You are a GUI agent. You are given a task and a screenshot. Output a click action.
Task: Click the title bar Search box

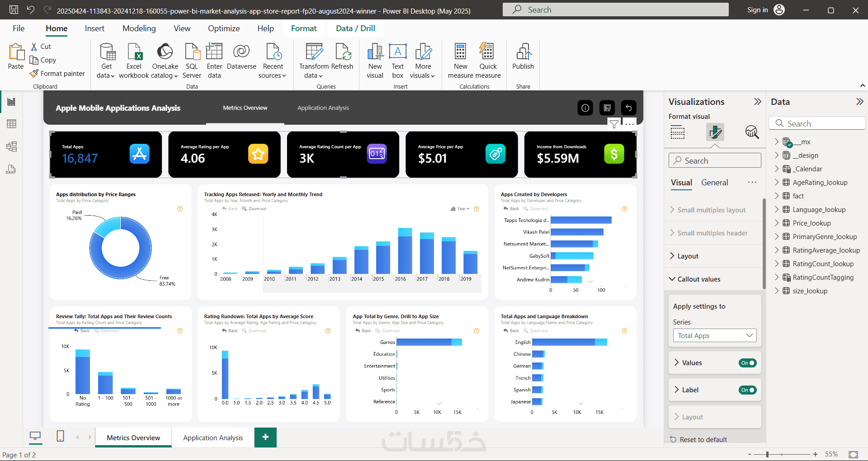pos(615,9)
